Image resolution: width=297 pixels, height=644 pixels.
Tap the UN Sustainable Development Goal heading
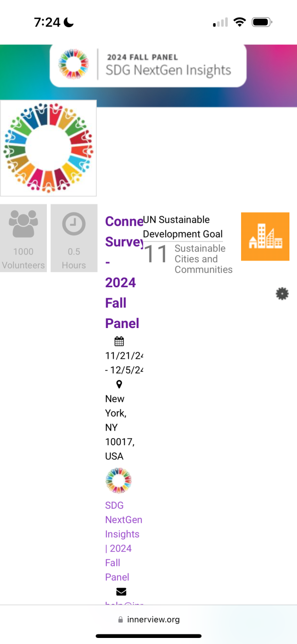click(x=183, y=227)
